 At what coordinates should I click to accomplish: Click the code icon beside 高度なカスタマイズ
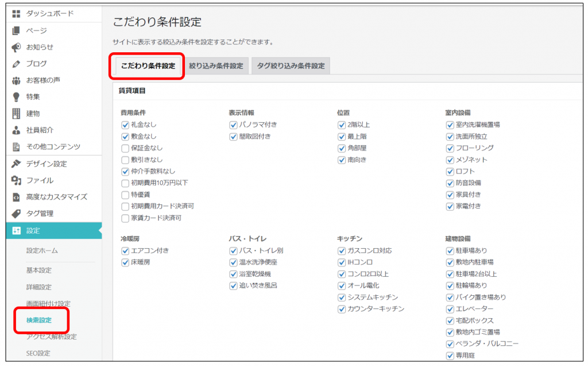16,197
